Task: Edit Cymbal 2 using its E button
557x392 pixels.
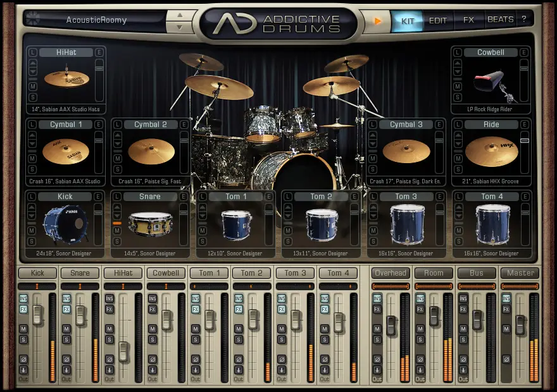Action: tap(184, 125)
